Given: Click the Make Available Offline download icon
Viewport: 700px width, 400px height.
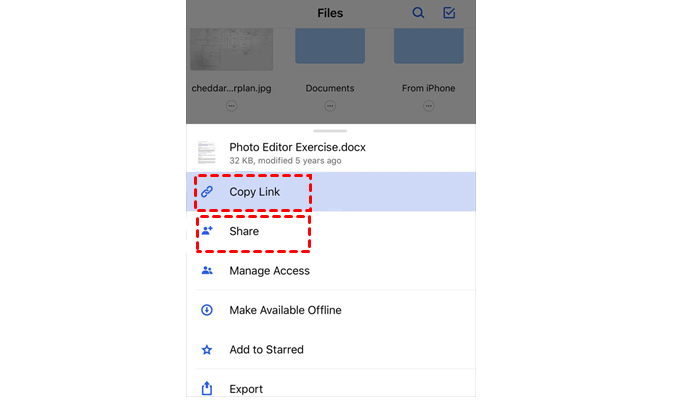Looking at the screenshot, I should tap(207, 310).
